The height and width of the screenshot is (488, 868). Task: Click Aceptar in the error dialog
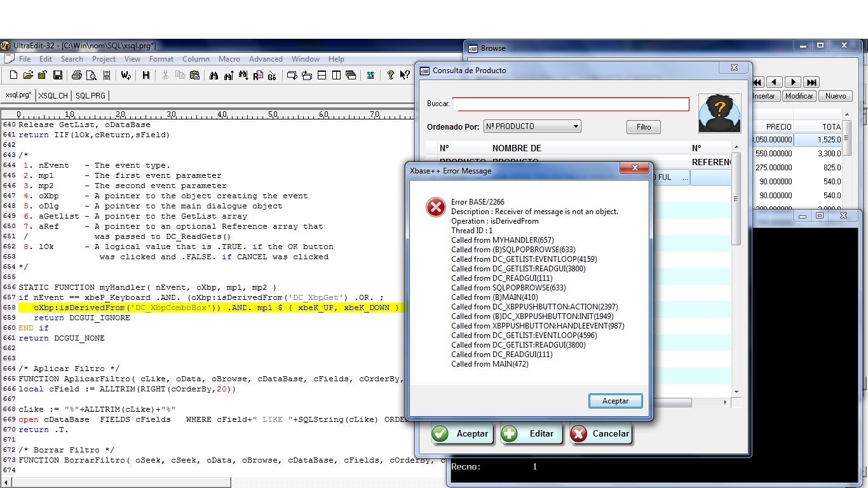point(614,401)
